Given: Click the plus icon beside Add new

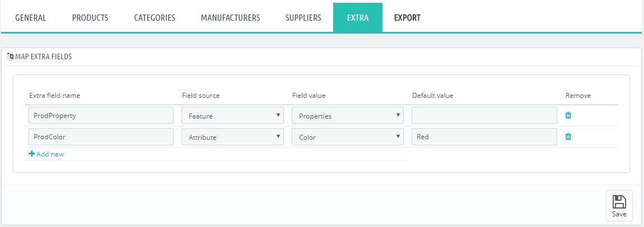Looking at the screenshot, I should pyautogui.click(x=31, y=154).
